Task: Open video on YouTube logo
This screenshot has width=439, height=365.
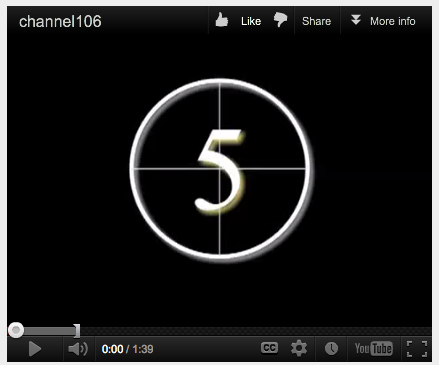Action: coord(373,349)
